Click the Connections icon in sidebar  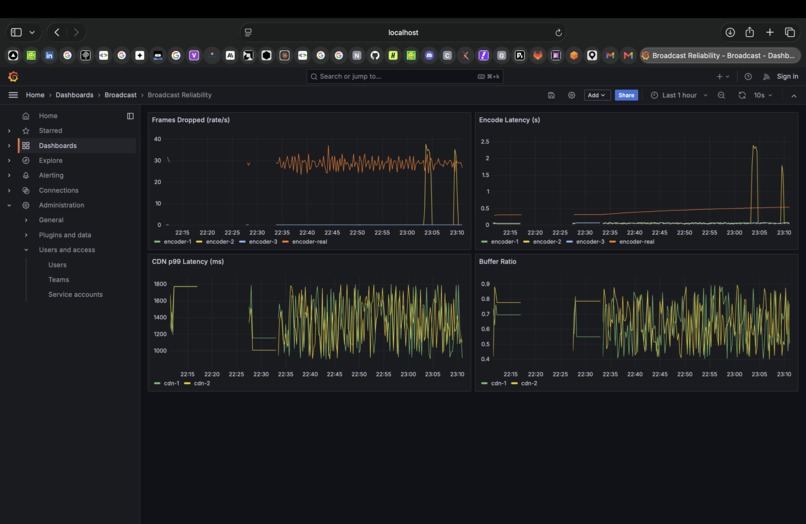pyautogui.click(x=26, y=190)
